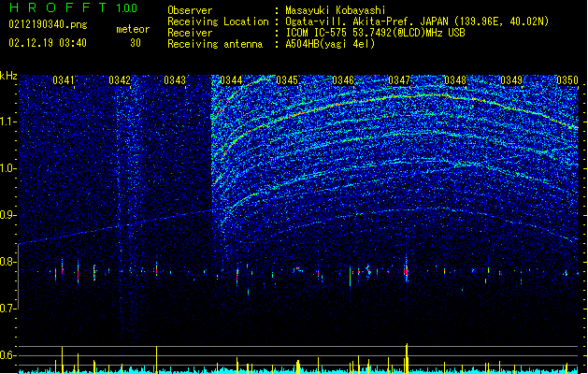Click the meteor label

point(133,29)
